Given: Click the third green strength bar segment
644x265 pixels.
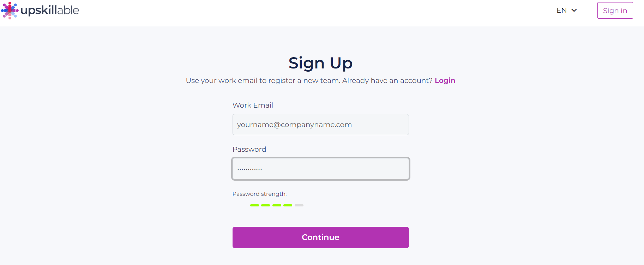Looking at the screenshot, I should pos(277,205).
